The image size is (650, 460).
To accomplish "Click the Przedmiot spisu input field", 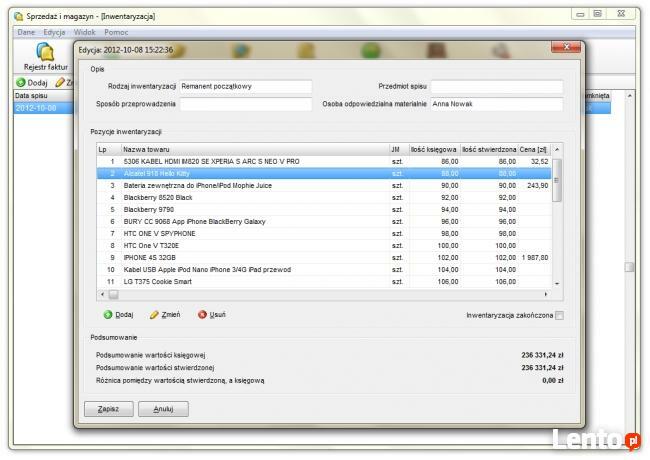I will (x=496, y=87).
